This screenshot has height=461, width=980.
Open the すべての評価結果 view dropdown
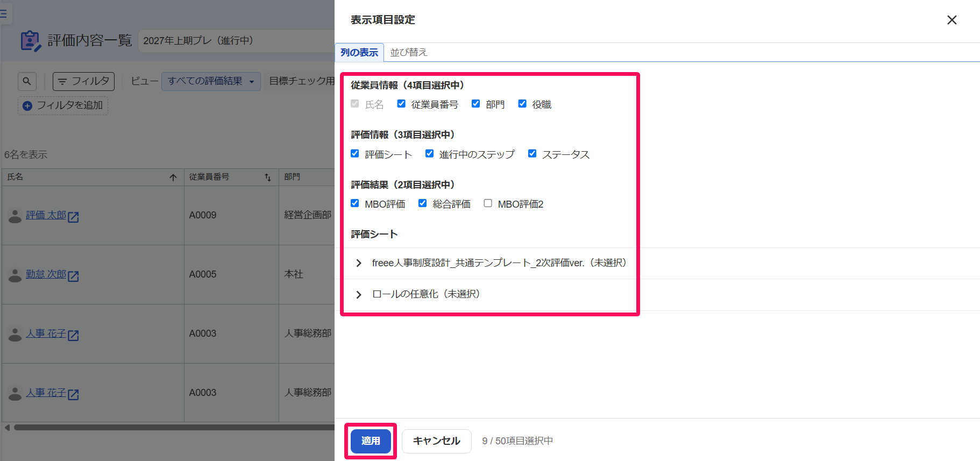point(211,81)
